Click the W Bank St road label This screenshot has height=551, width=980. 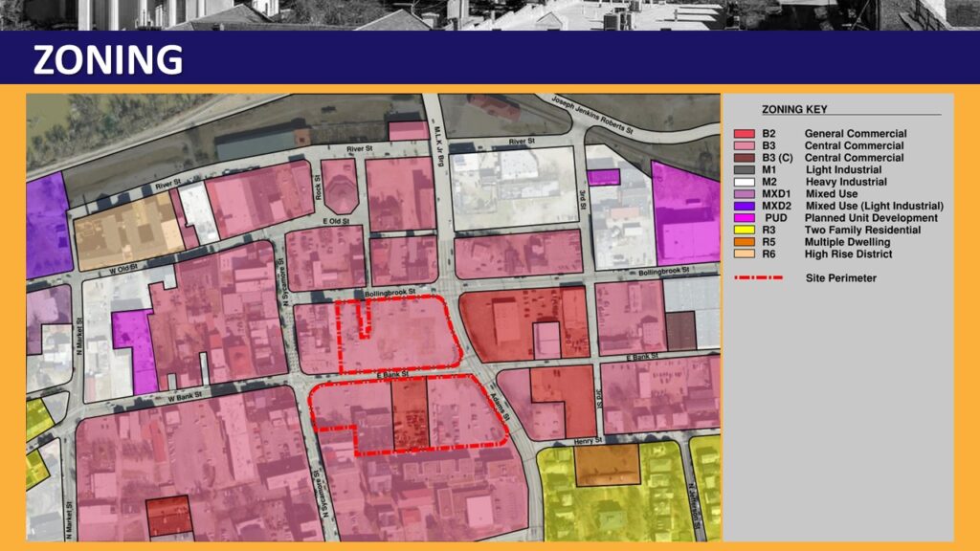(184, 397)
